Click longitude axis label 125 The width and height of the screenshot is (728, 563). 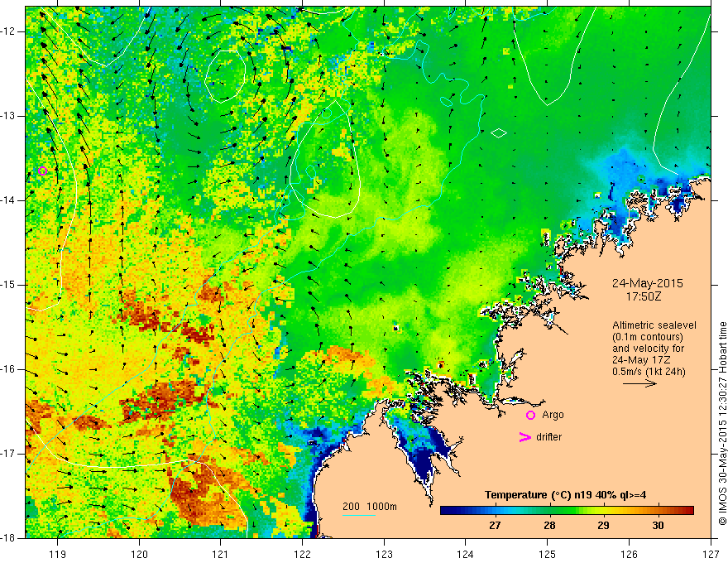[x=548, y=554]
